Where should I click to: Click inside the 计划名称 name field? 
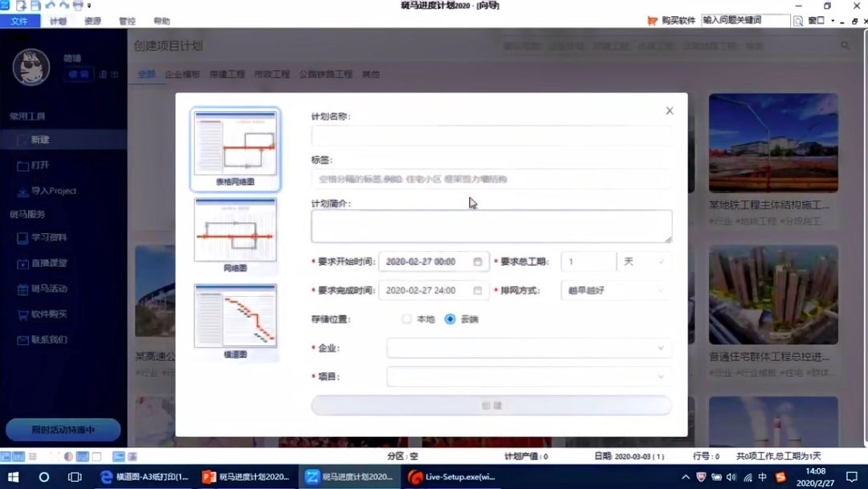point(490,135)
